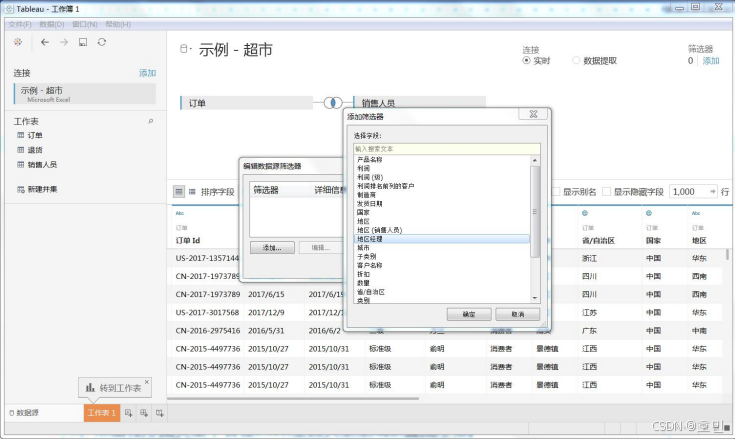Click the field list vertical scrollbar thumb
Screen dimensions: 735x439
(534, 211)
